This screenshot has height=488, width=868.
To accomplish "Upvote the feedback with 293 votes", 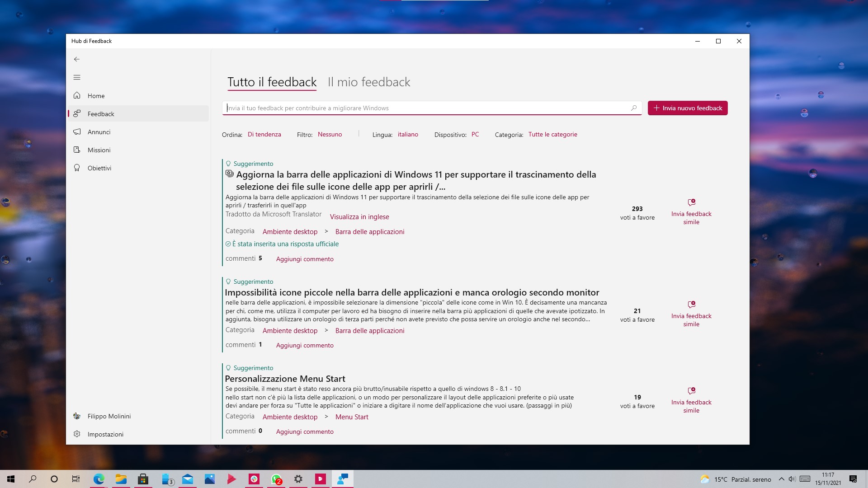I will 637,213.
